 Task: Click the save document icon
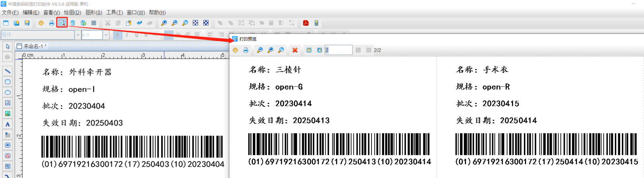click(27, 23)
